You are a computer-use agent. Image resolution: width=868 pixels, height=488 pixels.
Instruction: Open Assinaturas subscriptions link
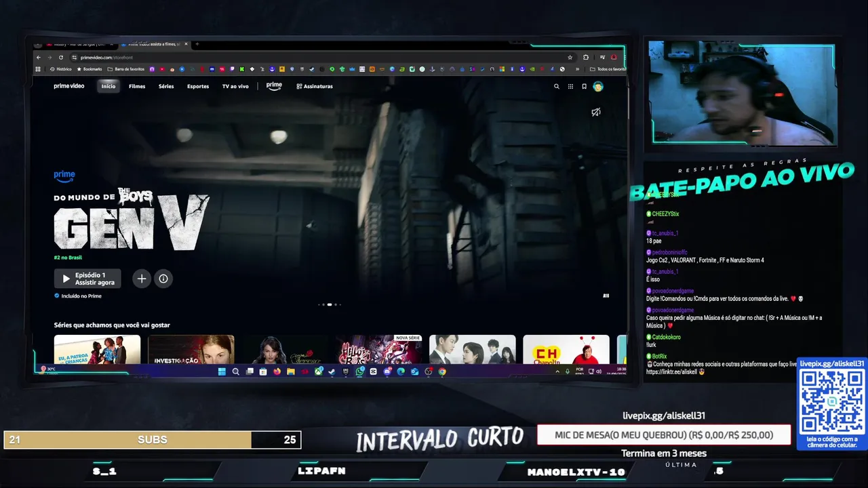point(315,86)
